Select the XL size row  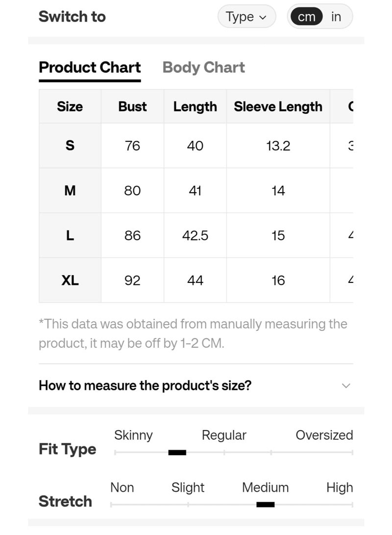coord(196,280)
